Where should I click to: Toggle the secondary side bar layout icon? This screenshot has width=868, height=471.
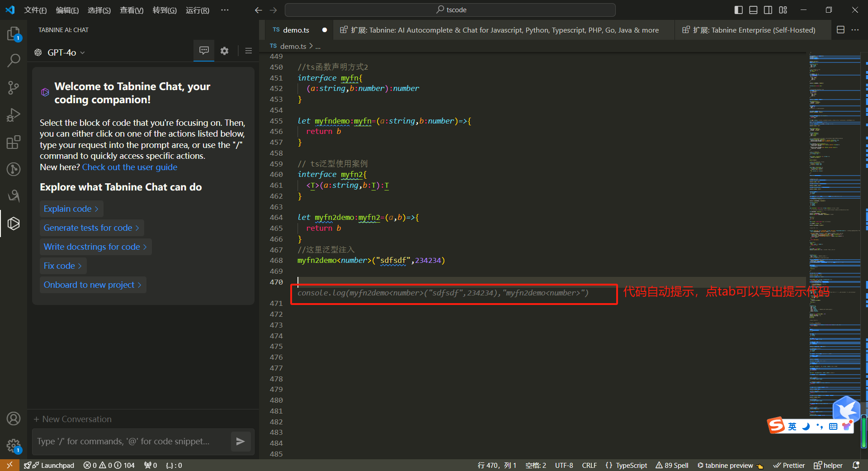click(768, 10)
